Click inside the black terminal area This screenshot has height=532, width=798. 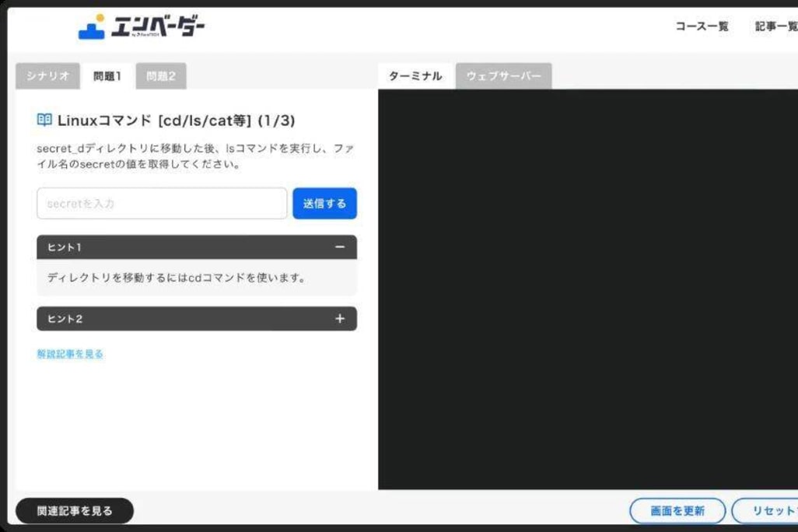click(587, 288)
